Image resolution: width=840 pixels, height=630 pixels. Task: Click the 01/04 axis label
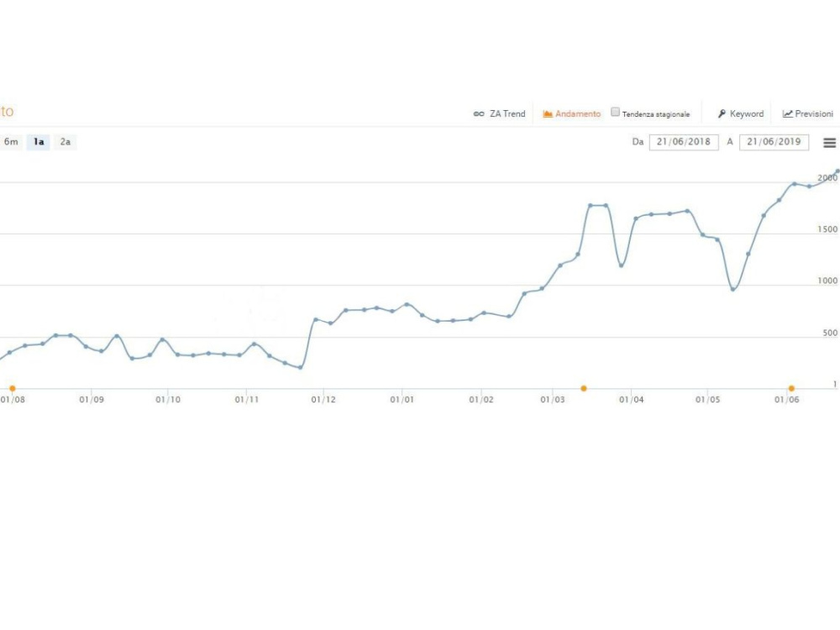[x=631, y=400]
